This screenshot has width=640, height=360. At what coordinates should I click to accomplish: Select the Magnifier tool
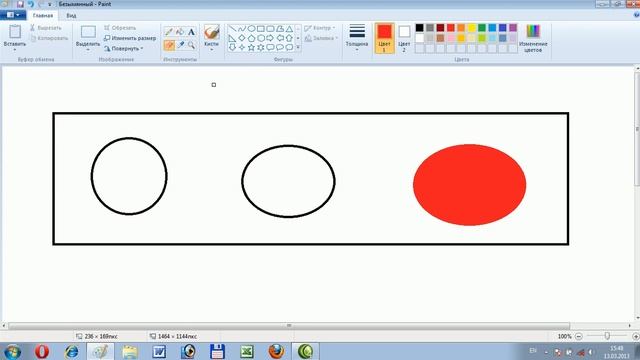191,45
